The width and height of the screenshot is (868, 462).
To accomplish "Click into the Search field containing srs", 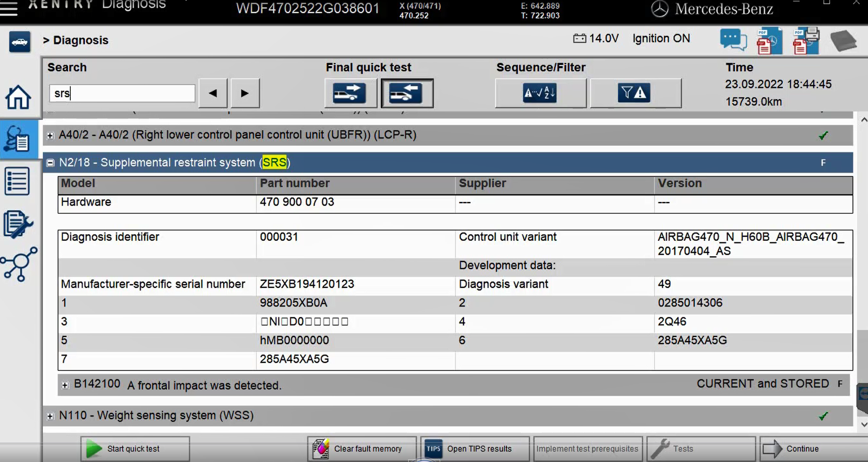I will click(122, 93).
